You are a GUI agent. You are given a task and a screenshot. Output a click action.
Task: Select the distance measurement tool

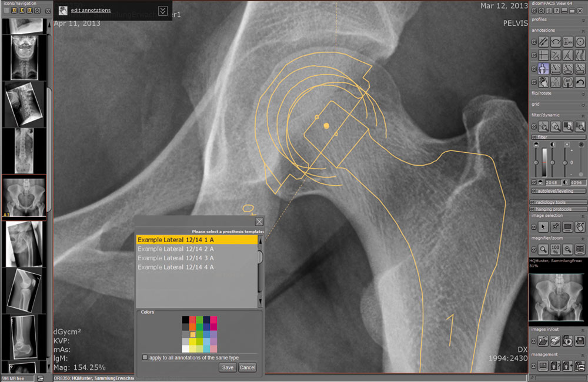tap(542, 41)
